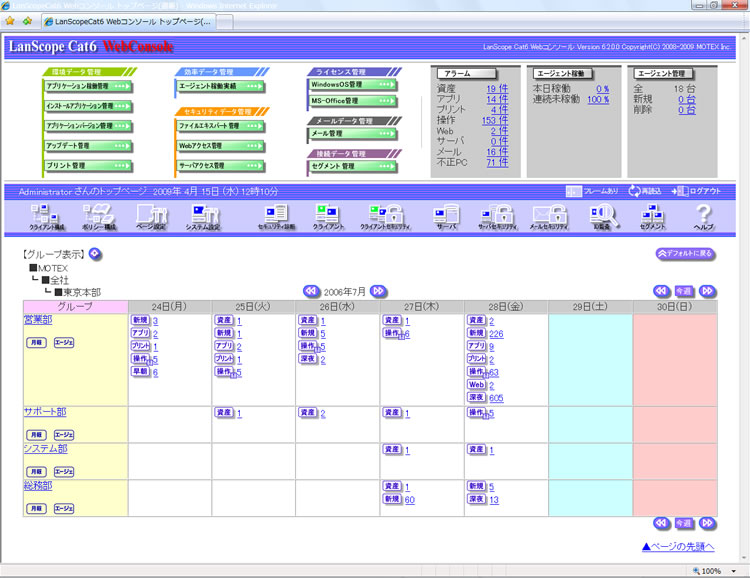750x578 pixels.
Task: Open the サポート部 group link
Action: [45, 411]
